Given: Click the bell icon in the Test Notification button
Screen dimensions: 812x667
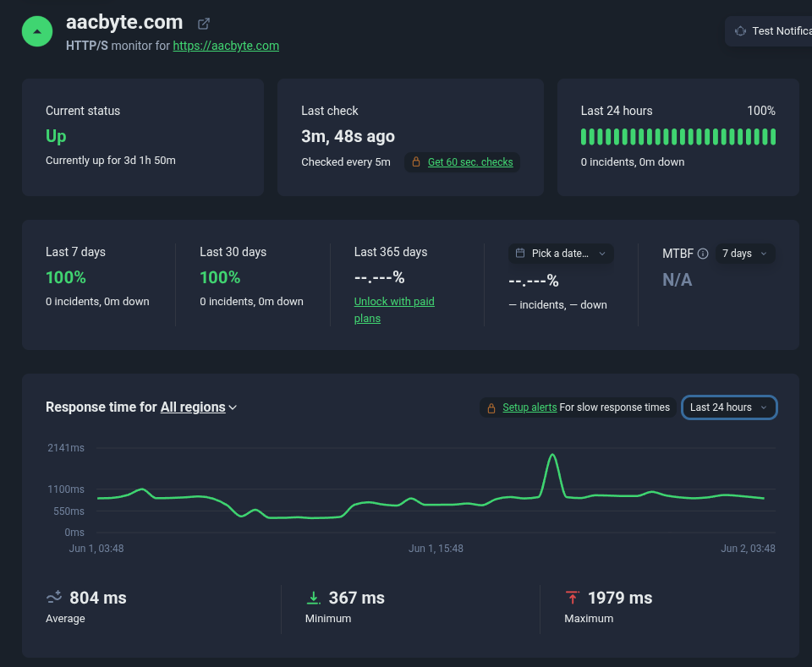Looking at the screenshot, I should tap(741, 31).
